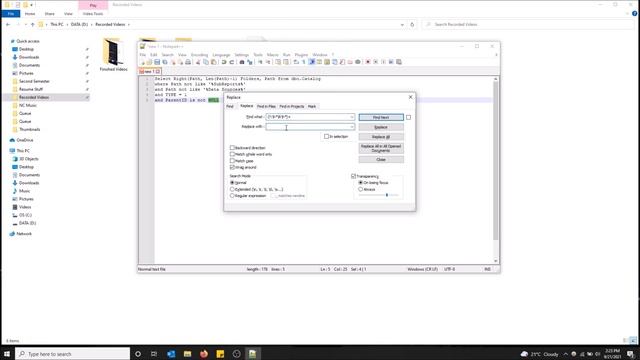
Task: Click the Redo icon in Notepad++ toolbar
Action: tap(232, 62)
